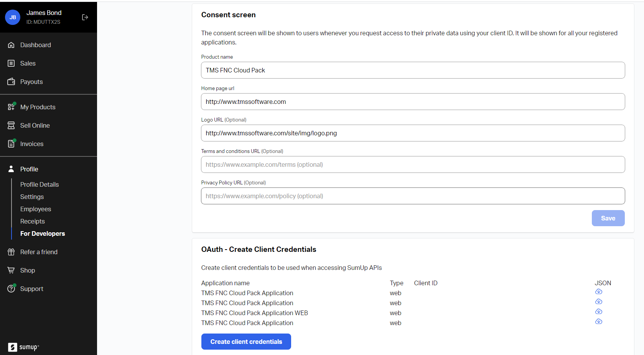Collapse the Profile menu section
The width and height of the screenshot is (644, 355).
coord(29,169)
